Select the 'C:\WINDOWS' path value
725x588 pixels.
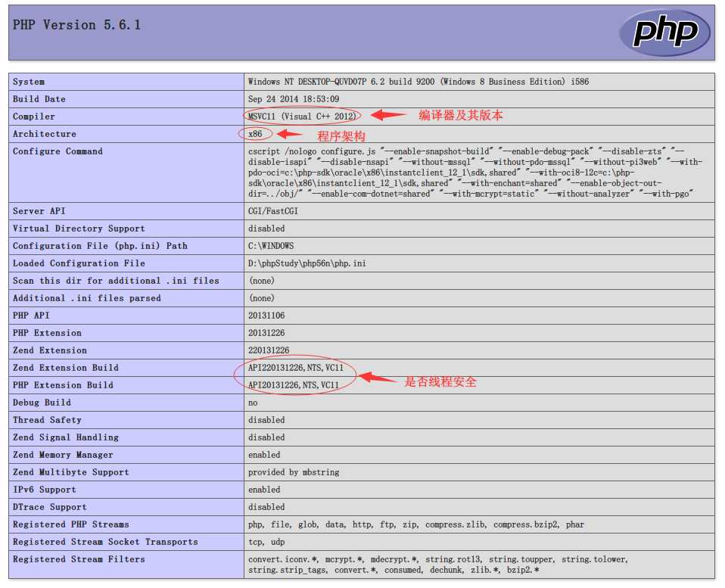[x=271, y=246]
